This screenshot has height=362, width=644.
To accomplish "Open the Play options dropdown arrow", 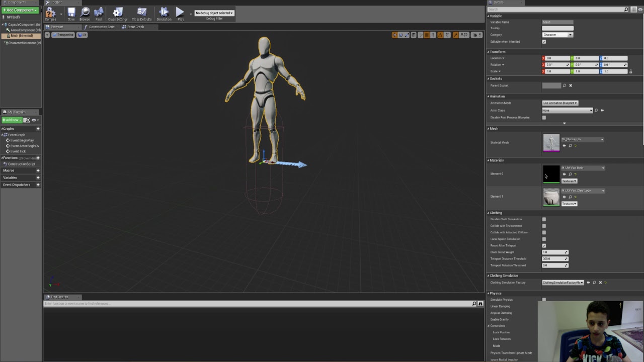I will pyautogui.click(x=190, y=14).
